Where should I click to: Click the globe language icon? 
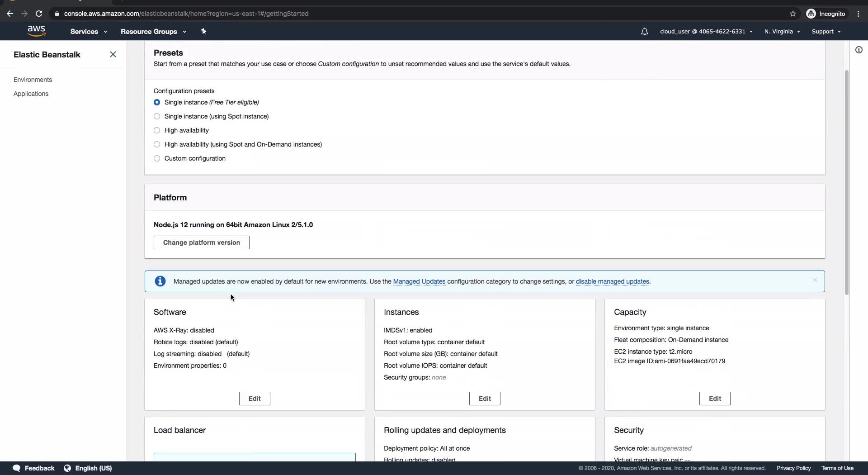click(67, 468)
